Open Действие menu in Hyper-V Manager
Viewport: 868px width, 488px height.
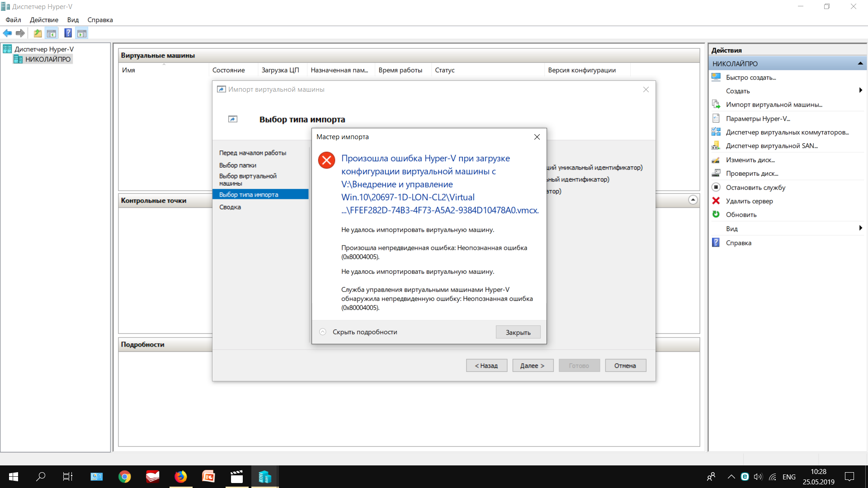pos(44,20)
